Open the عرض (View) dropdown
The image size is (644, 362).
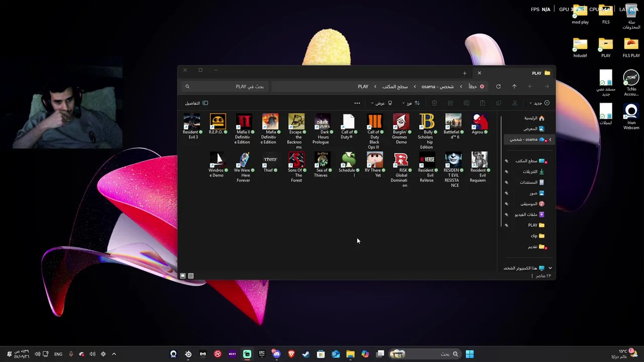click(382, 103)
